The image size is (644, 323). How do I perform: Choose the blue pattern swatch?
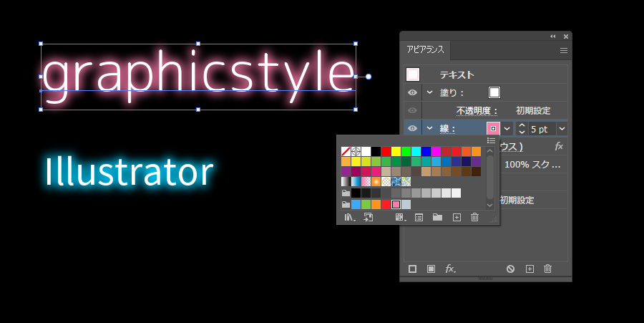coord(396,181)
